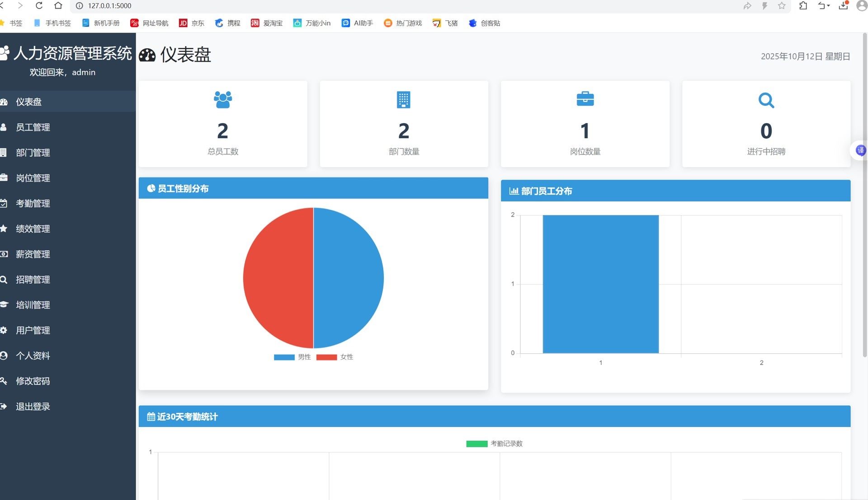Click the total employees people icon
The height and width of the screenshot is (500, 868).
click(222, 99)
